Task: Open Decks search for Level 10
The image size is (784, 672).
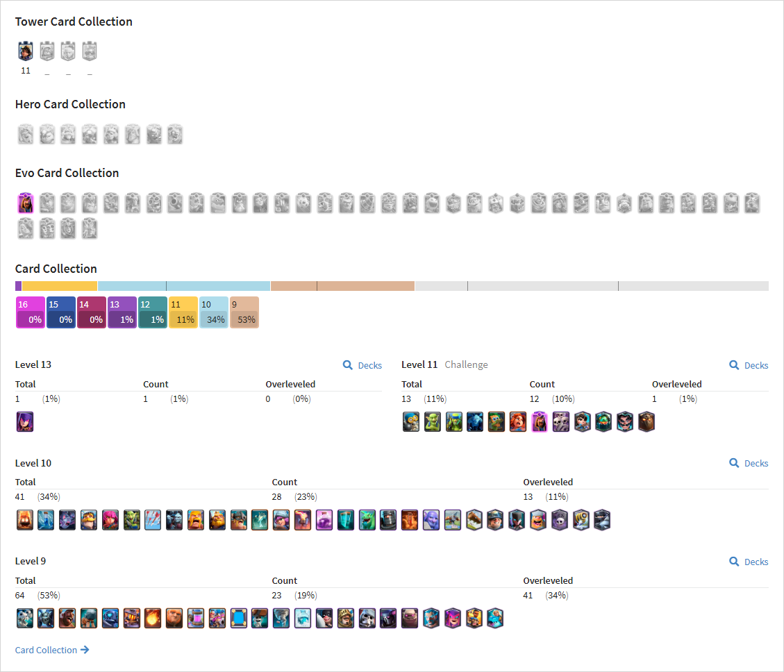Action: click(749, 464)
